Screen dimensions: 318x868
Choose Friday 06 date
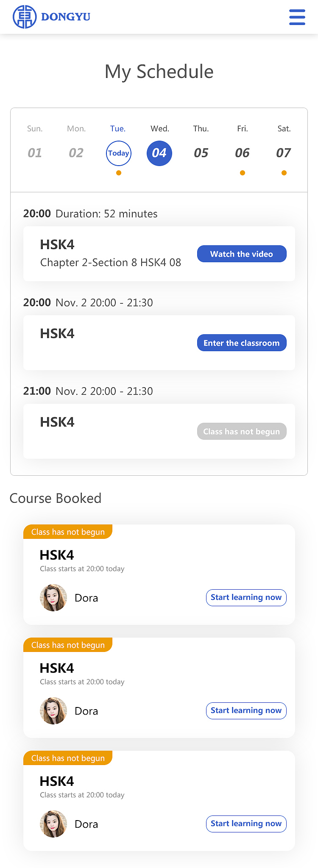coord(242,153)
